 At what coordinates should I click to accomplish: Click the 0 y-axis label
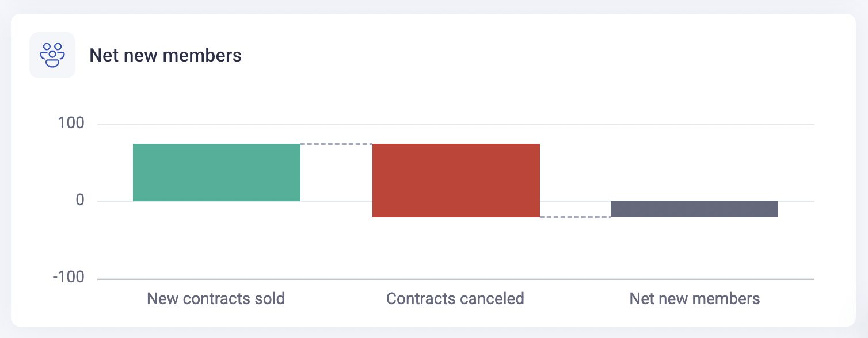pos(79,201)
